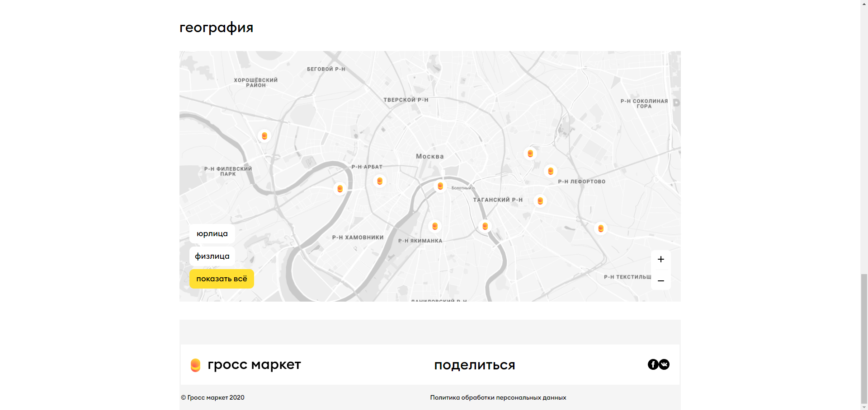This screenshot has width=868, height=410.
Task: Click the гросс маркет footer title
Action: pyautogui.click(x=254, y=364)
